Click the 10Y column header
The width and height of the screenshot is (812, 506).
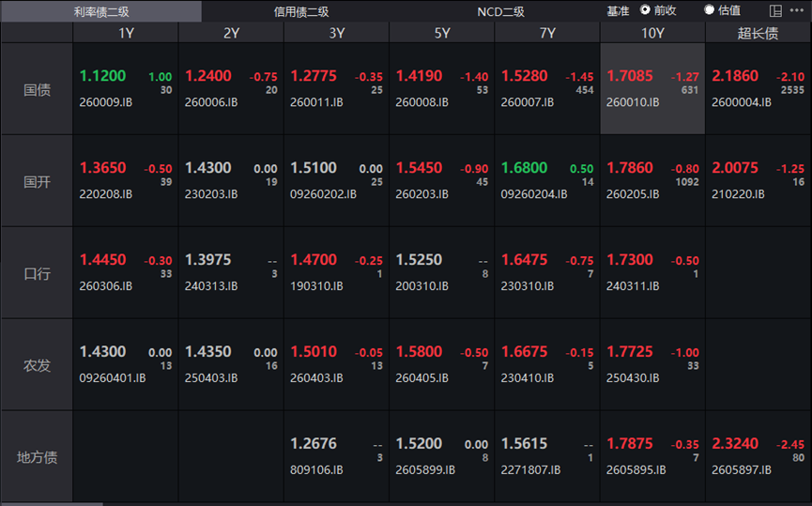click(652, 33)
